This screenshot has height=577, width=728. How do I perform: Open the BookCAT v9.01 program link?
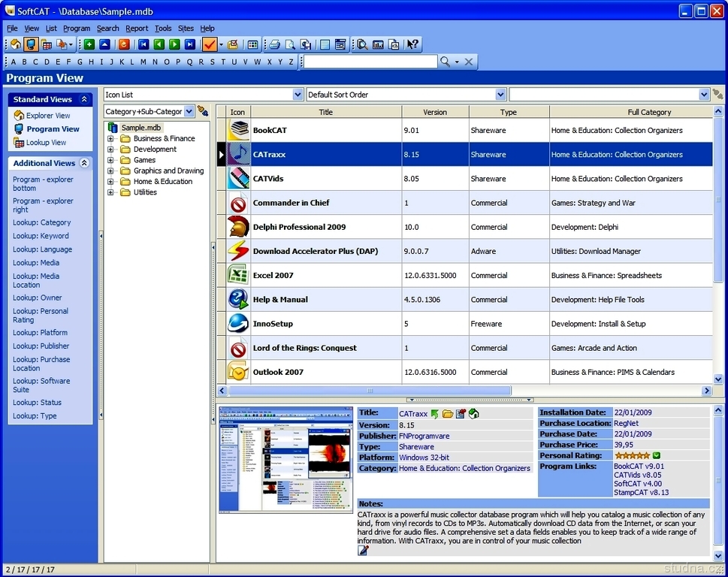click(639, 467)
